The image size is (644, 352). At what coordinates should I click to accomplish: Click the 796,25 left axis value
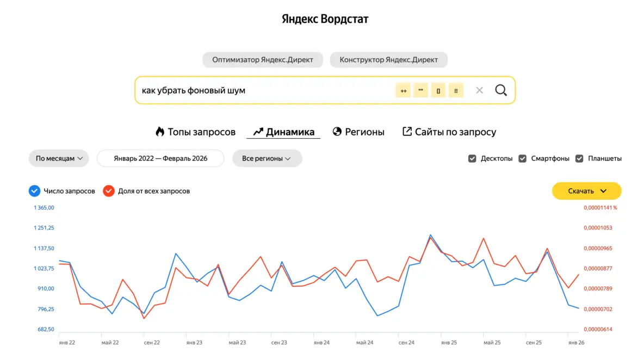(x=46, y=309)
